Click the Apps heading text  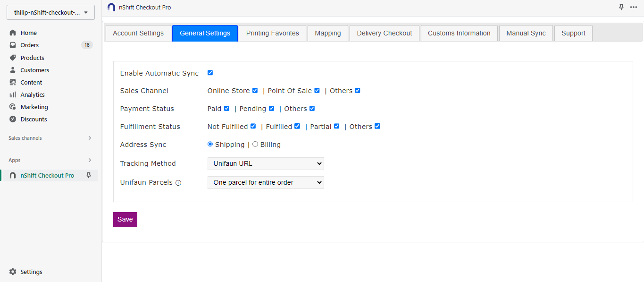(15, 160)
